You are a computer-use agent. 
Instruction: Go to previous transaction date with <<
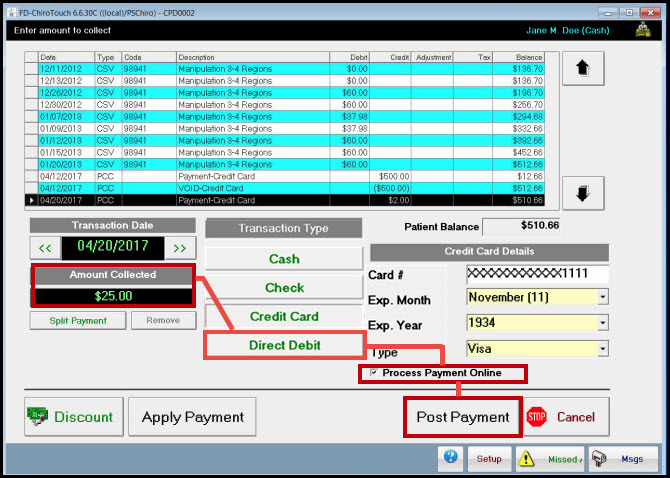point(45,248)
